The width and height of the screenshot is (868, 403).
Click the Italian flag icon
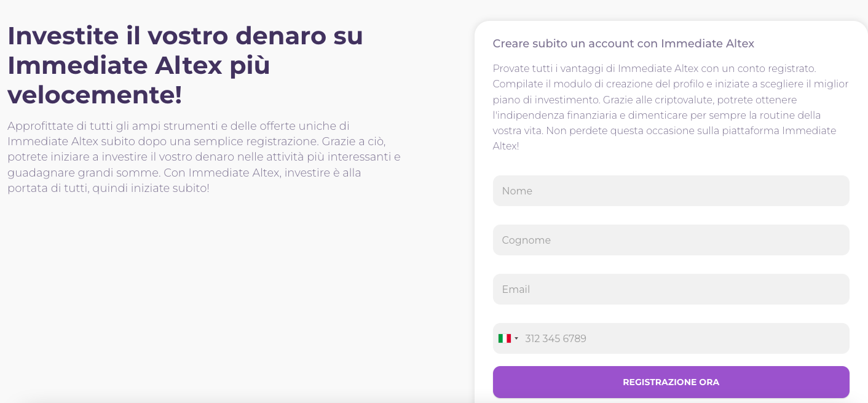point(504,338)
